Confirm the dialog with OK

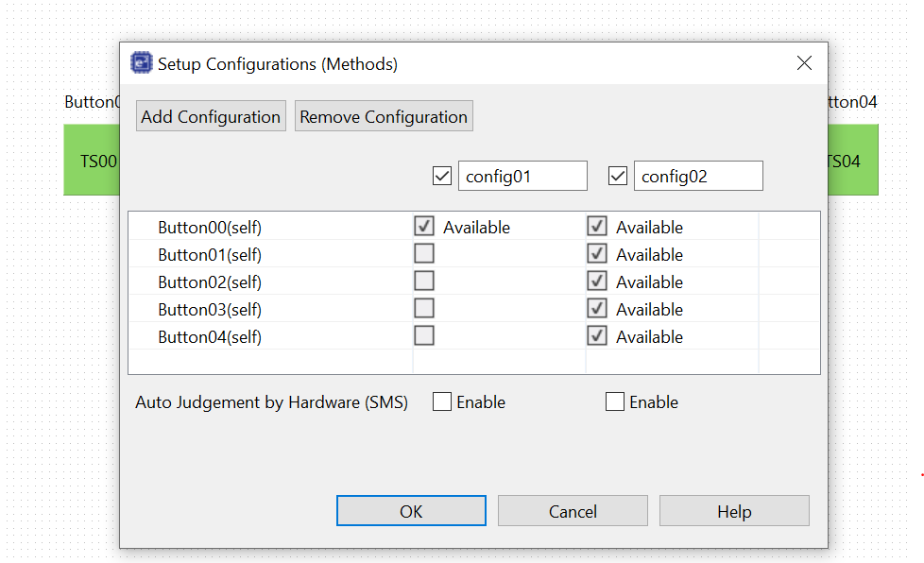click(411, 511)
